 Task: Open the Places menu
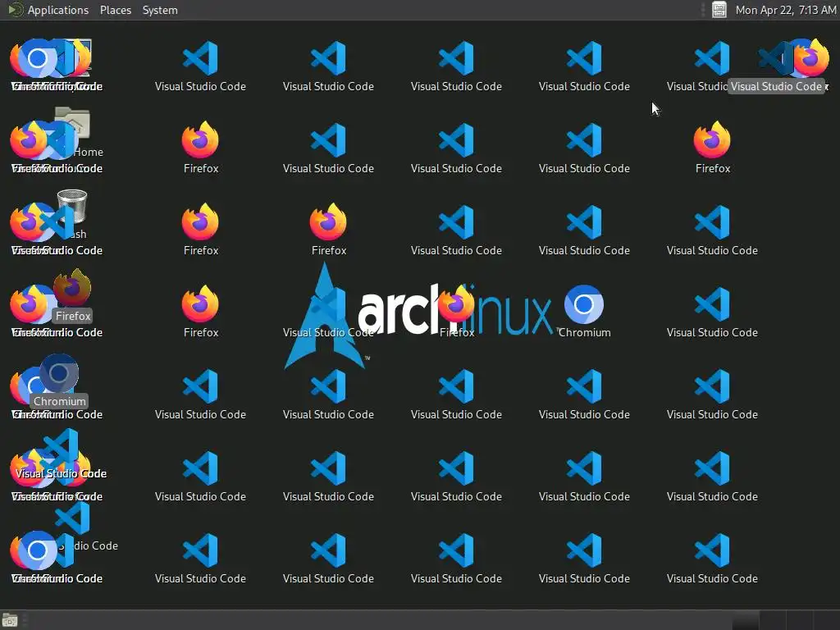pyautogui.click(x=116, y=10)
